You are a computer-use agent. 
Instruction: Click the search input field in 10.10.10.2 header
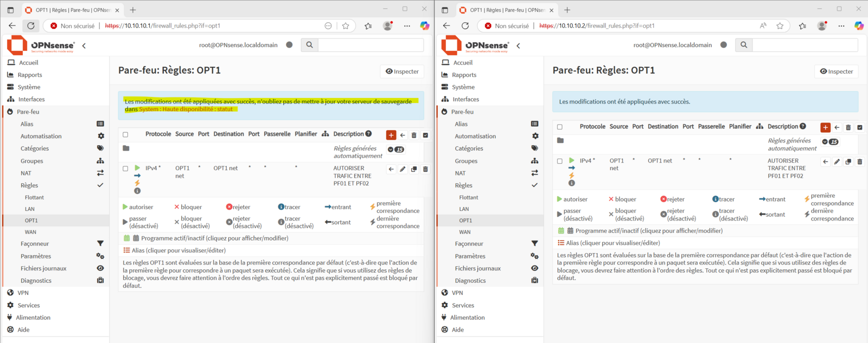point(805,45)
